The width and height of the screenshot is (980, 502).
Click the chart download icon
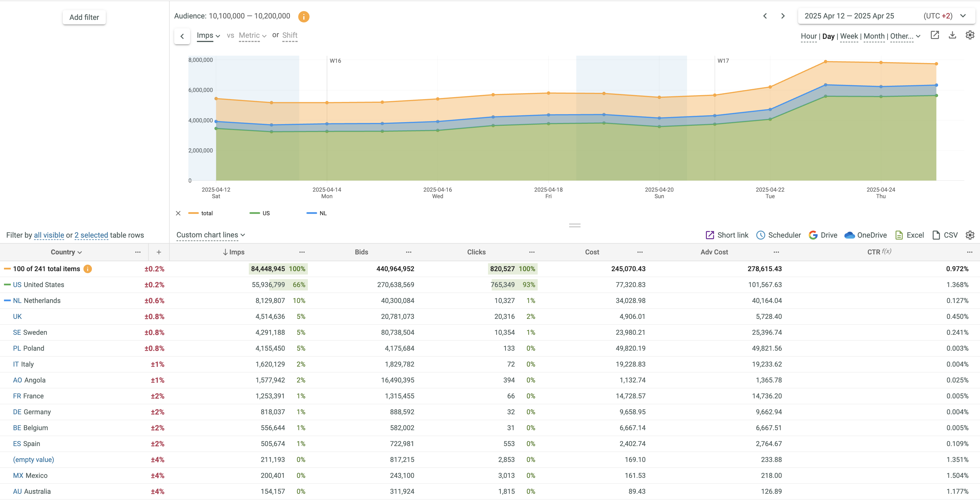coord(952,35)
